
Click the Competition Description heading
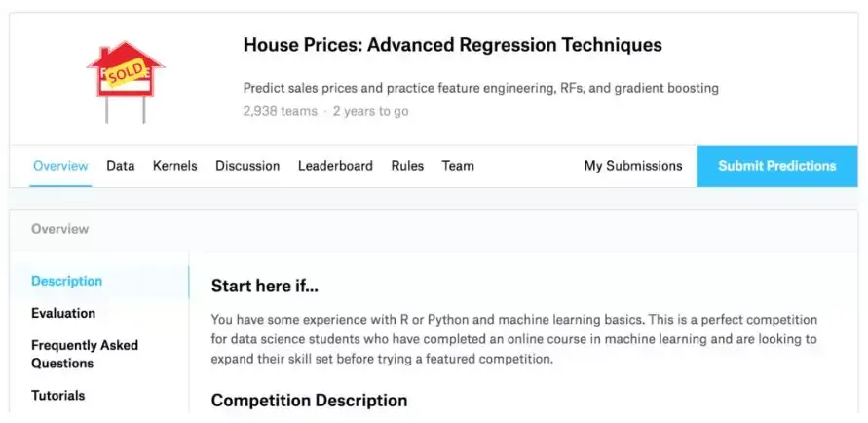pyautogui.click(x=309, y=400)
